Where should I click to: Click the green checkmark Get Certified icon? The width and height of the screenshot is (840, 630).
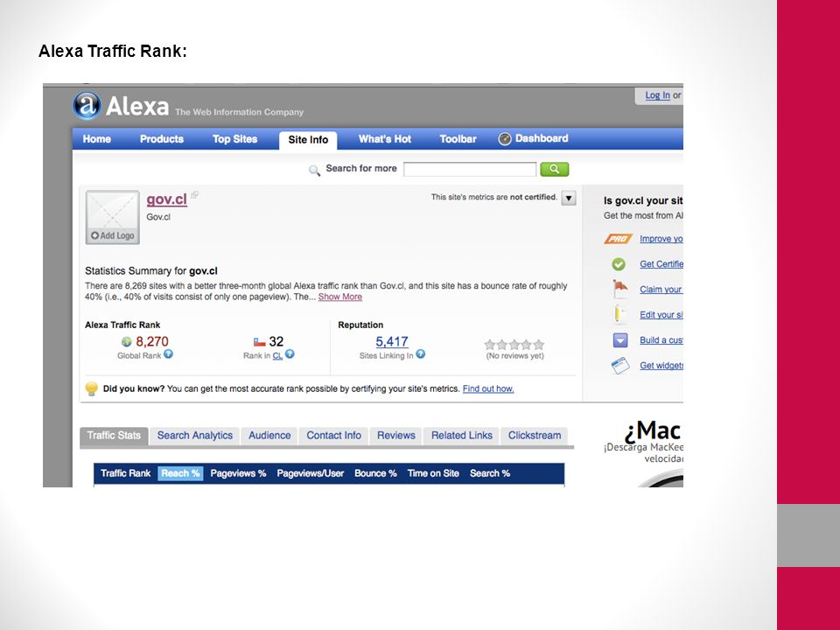pyautogui.click(x=619, y=264)
